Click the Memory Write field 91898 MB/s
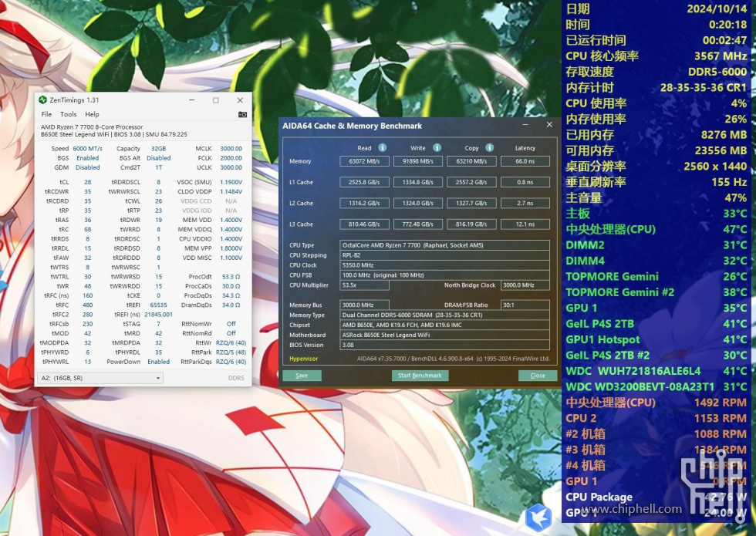 pos(418,161)
